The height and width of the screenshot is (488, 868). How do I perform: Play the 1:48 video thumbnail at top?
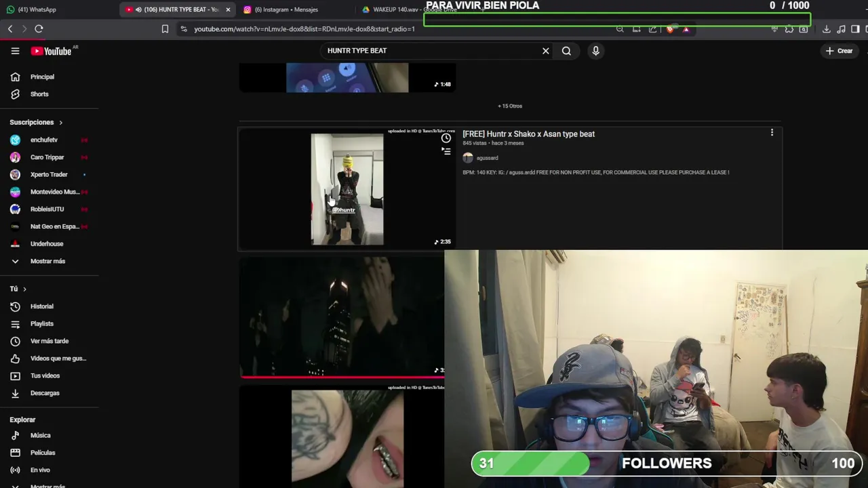[x=347, y=78]
